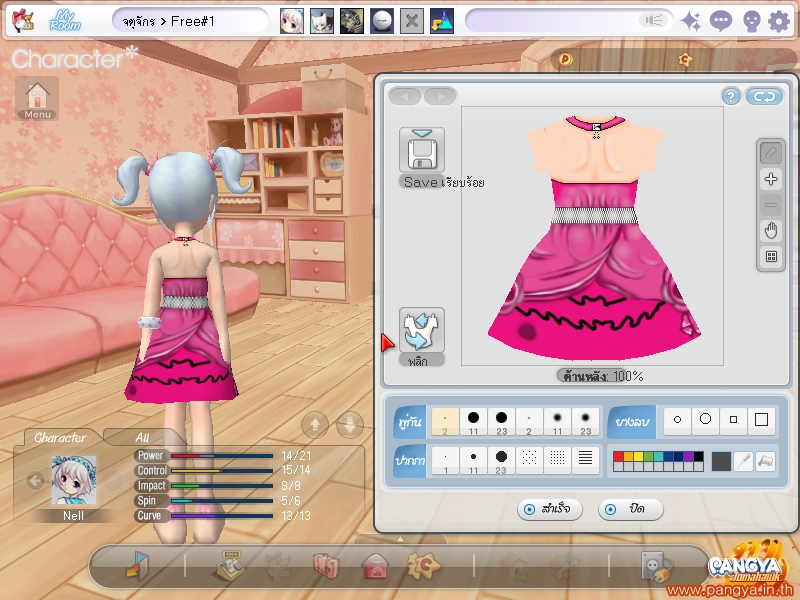Open the help question mark button
The height and width of the screenshot is (600, 800).
(731, 96)
